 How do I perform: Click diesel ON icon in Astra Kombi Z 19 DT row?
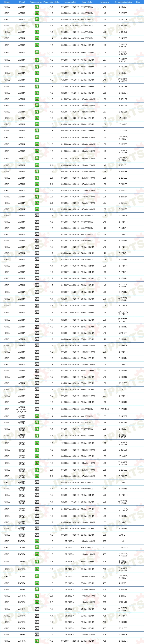[37, 535]
